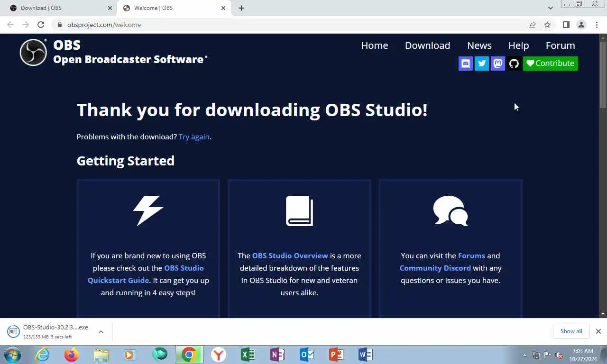Open the Community Discord link
This screenshot has width=607, height=364.
pos(435,268)
